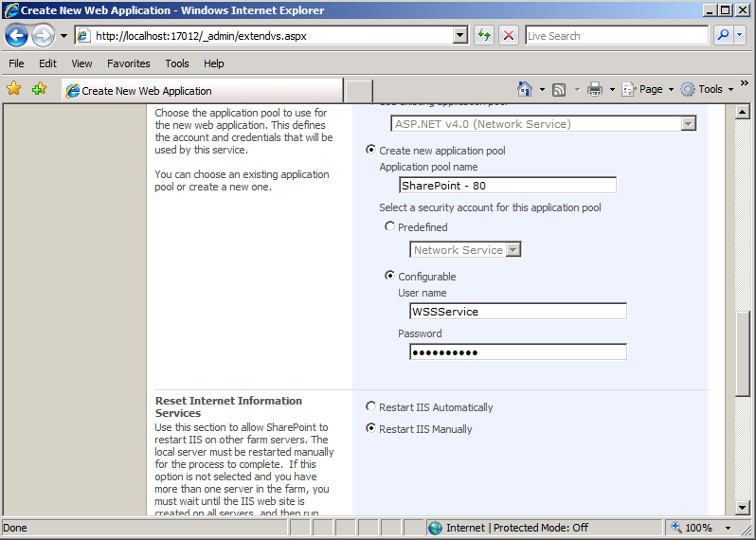
Task: Click the Home icon in command bar
Action: pos(525,89)
